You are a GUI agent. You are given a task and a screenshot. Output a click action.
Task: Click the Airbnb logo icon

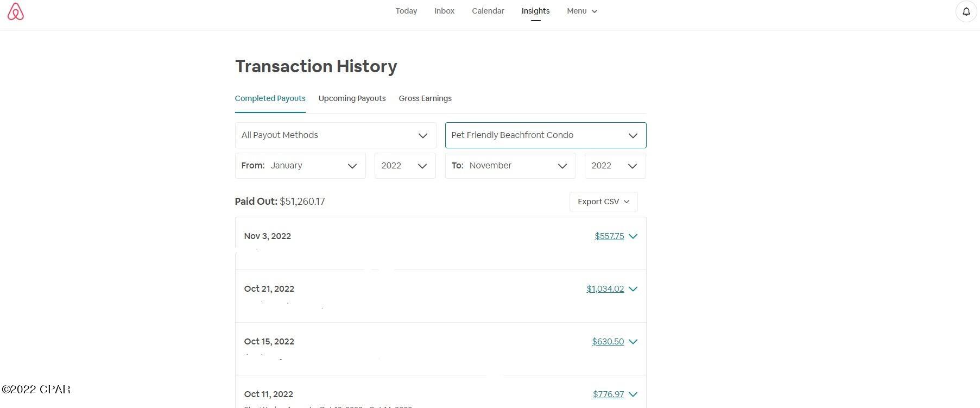click(x=16, y=11)
